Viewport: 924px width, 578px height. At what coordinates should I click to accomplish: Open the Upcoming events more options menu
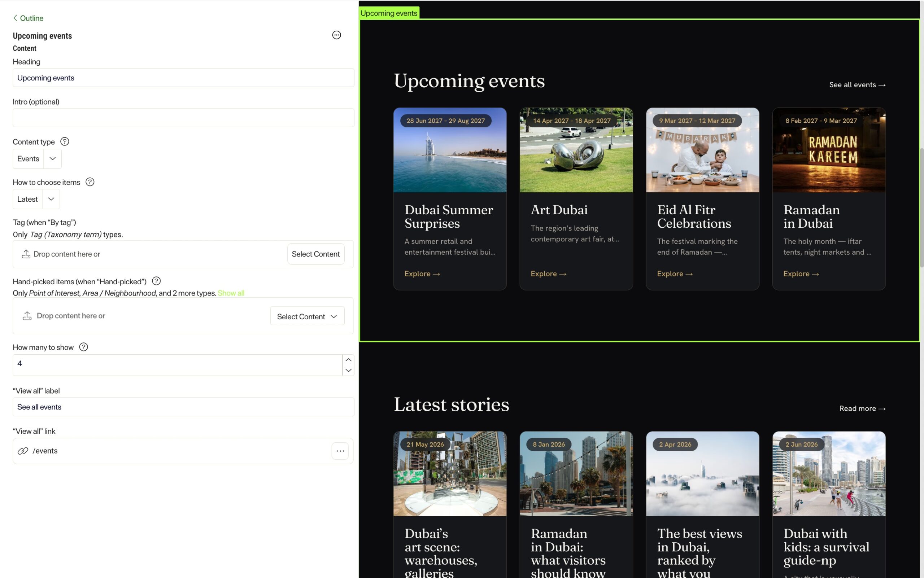(336, 35)
